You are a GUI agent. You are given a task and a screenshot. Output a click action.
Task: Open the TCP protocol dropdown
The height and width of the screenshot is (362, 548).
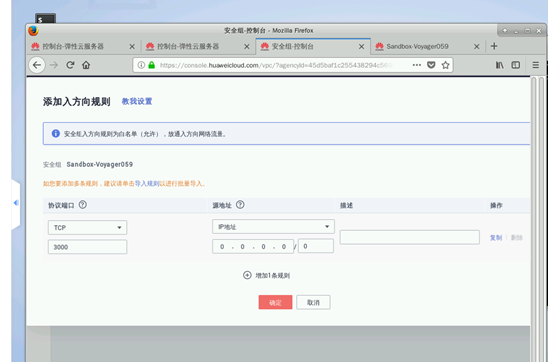(87, 227)
